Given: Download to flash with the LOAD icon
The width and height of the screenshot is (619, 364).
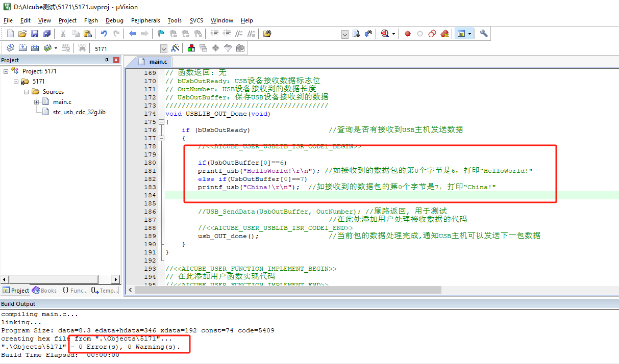Looking at the screenshot, I should tap(82, 48).
